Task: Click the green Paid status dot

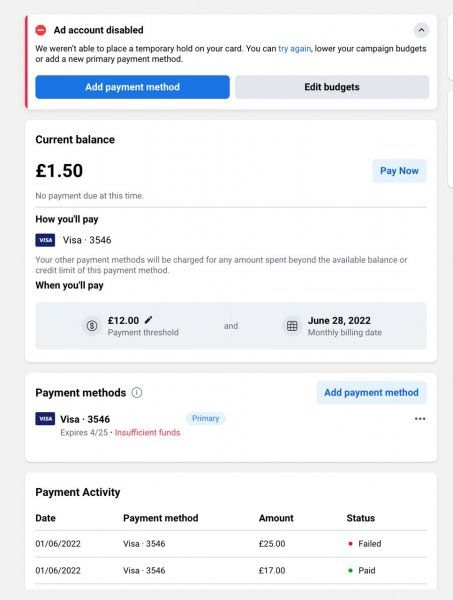Action: click(350, 571)
